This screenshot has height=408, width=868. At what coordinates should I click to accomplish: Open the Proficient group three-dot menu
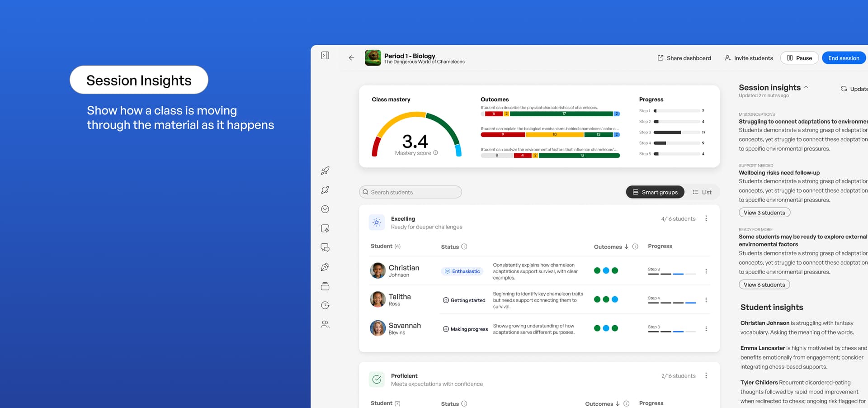tap(706, 375)
